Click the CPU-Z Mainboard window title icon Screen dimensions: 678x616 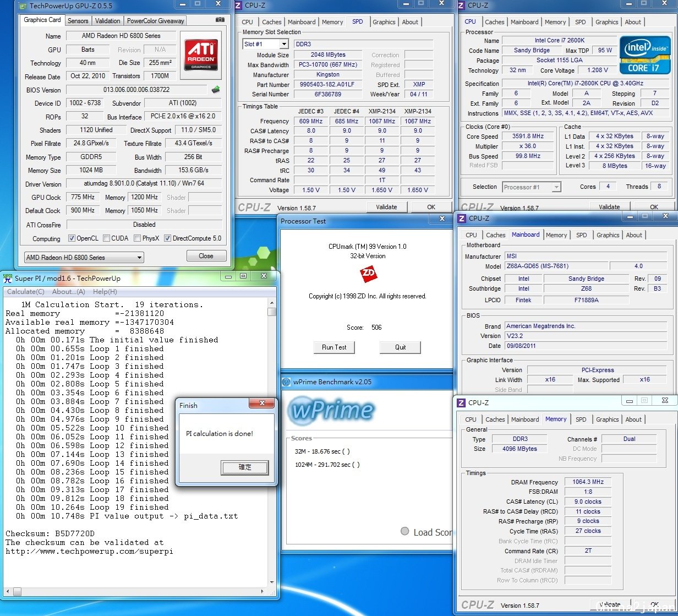click(461, 219)
